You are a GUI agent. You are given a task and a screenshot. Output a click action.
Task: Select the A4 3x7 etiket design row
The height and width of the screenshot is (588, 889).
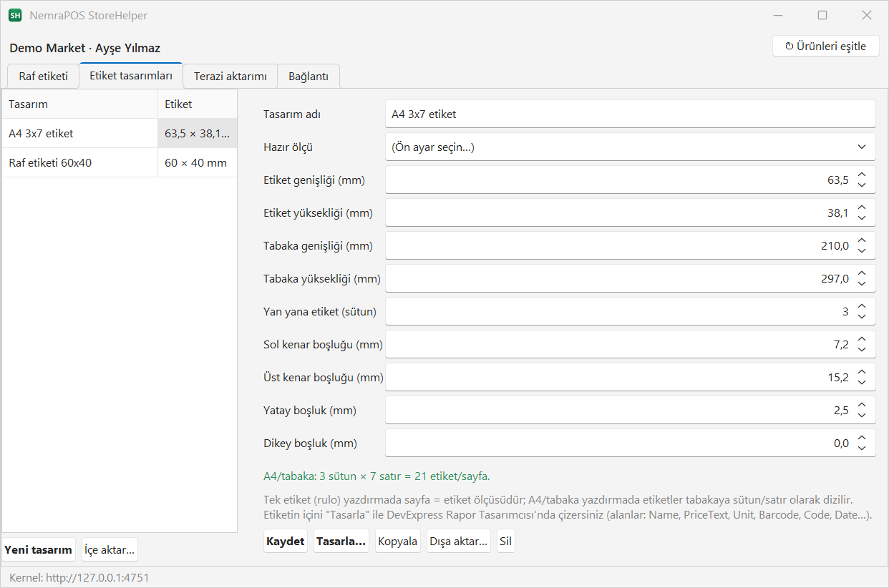[x=120, y=133]
